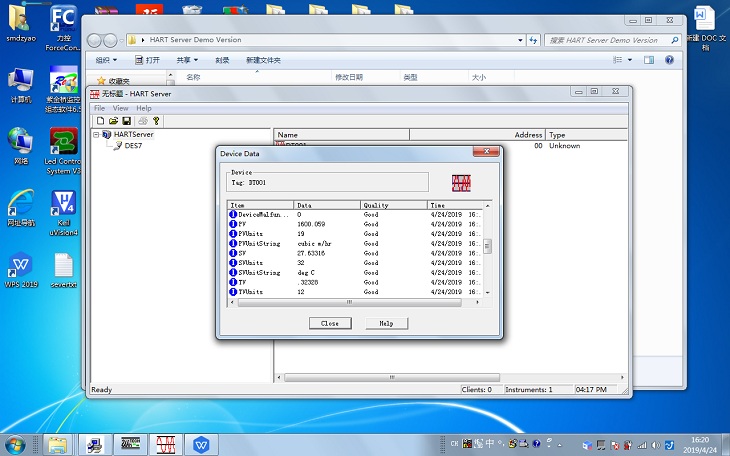Select the PV item info icon

(233, 225)
